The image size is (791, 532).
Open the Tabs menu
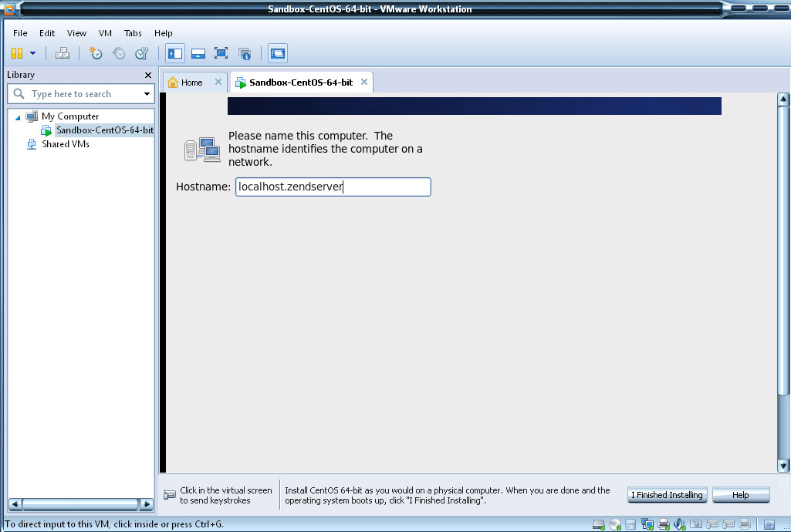[133, 32]
